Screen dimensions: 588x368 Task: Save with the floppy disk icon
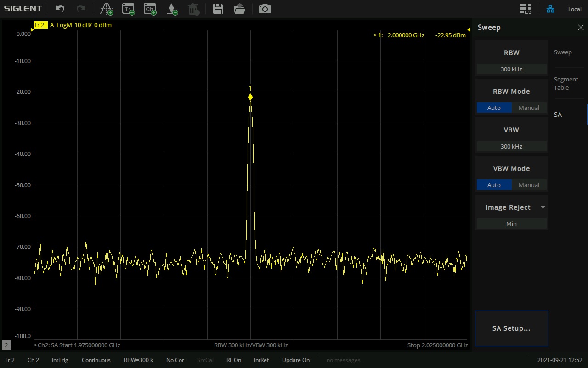tap(218, 9)
